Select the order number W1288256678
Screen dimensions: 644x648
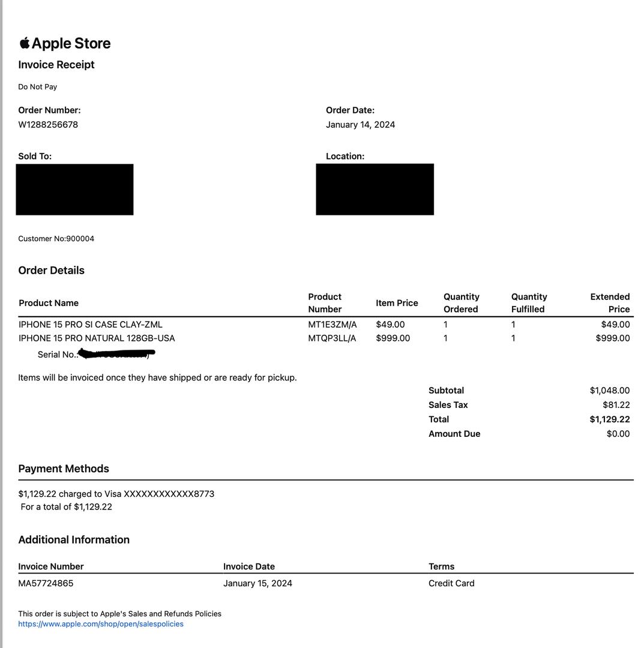(48, 124)
